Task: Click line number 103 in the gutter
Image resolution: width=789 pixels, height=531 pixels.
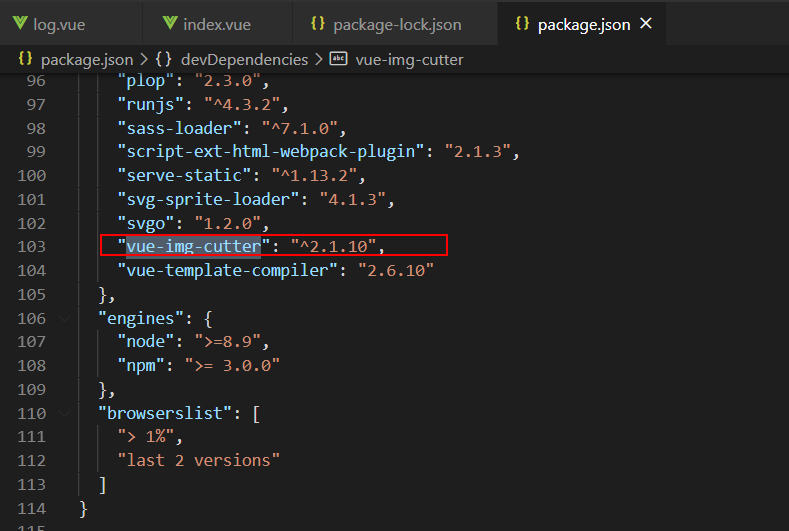Action: [x=33, y=246]
